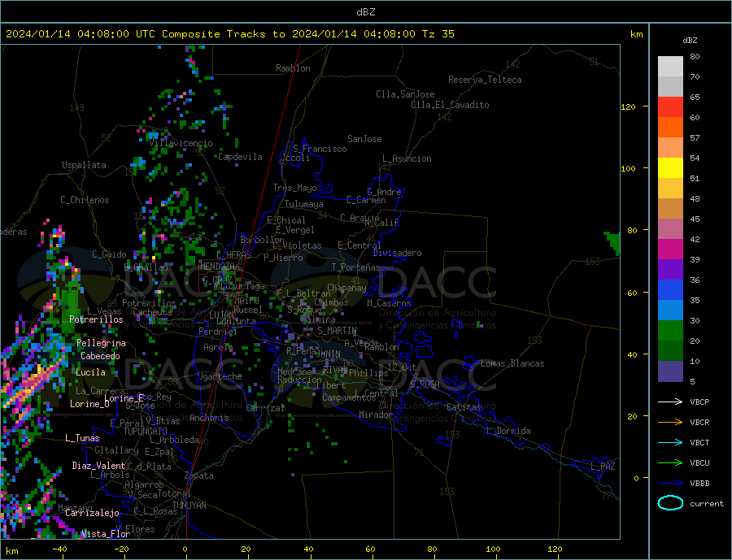
Task: Click the Villavicencio map label
Action: [181, 143]
